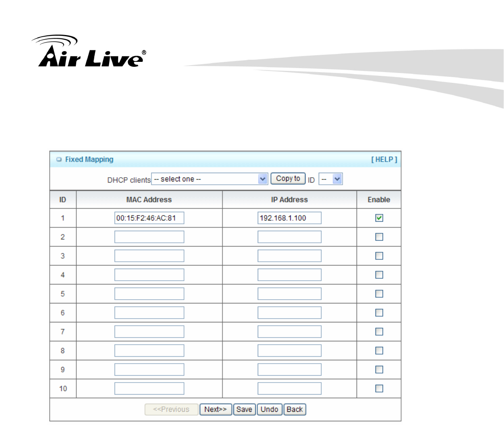This screenshot has height=425, width=504.
Task: Click the Undo button
Action: pos(269,409)
